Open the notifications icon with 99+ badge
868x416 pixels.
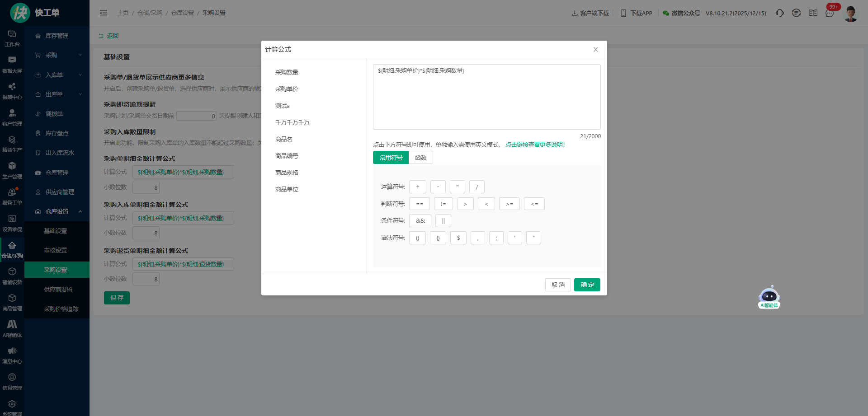tap(830, 13)
